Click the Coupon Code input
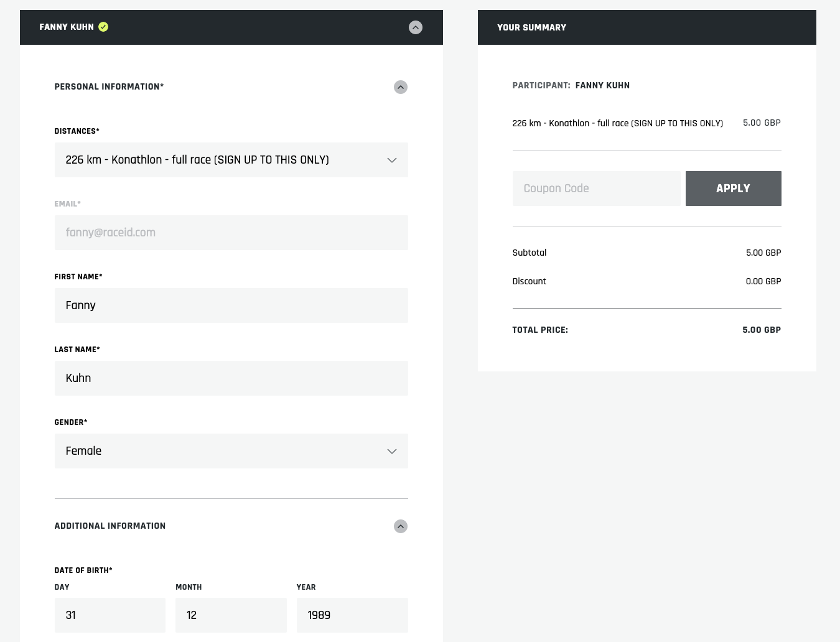Viewport: 840px width, 642px height. (597, 188)
